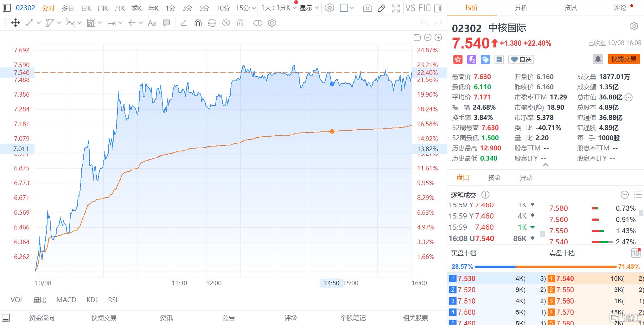Open the 资金 tab in order panel
Image resolution: width=644 pixels, height=325 pixels.
coord(494,178)
